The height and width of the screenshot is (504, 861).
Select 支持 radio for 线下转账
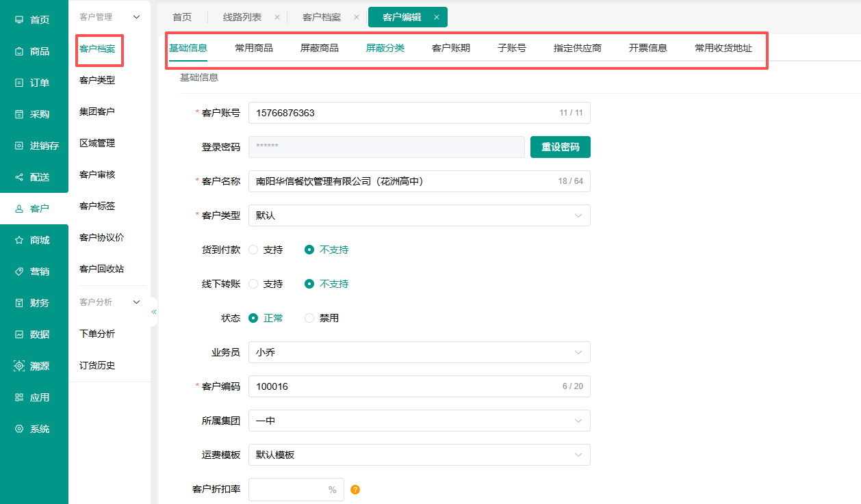pos(253,284)
